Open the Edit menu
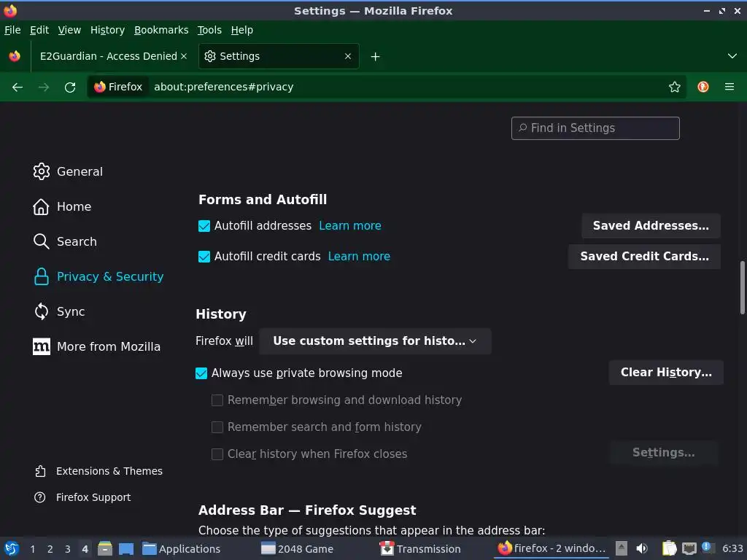Screen dimensions: 747x560 point(39,30)
